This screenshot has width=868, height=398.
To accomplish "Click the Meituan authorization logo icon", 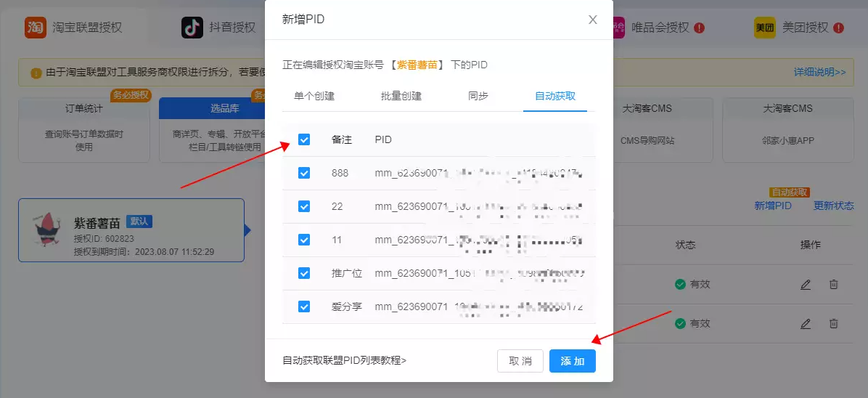I will coord(764,28).
